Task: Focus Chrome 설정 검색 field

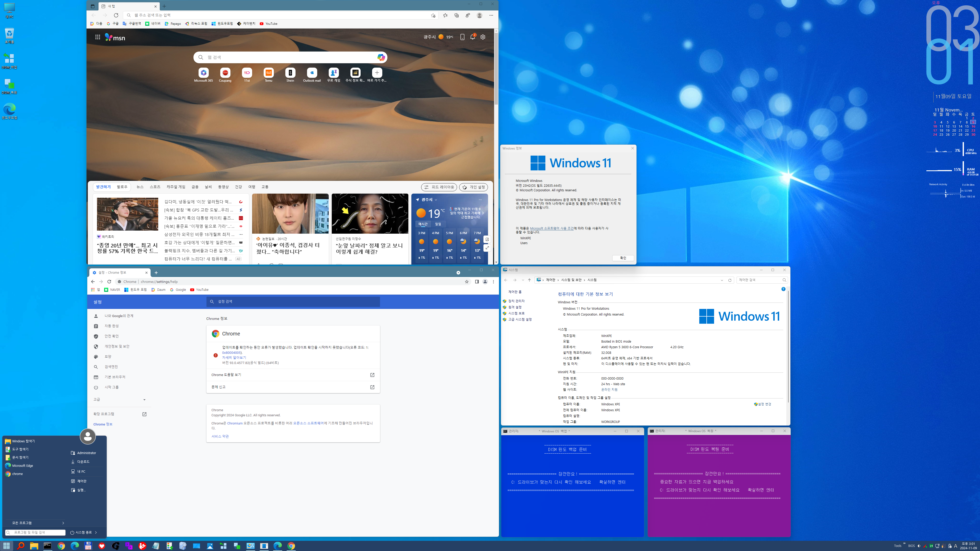Action: tap(293, 302)
